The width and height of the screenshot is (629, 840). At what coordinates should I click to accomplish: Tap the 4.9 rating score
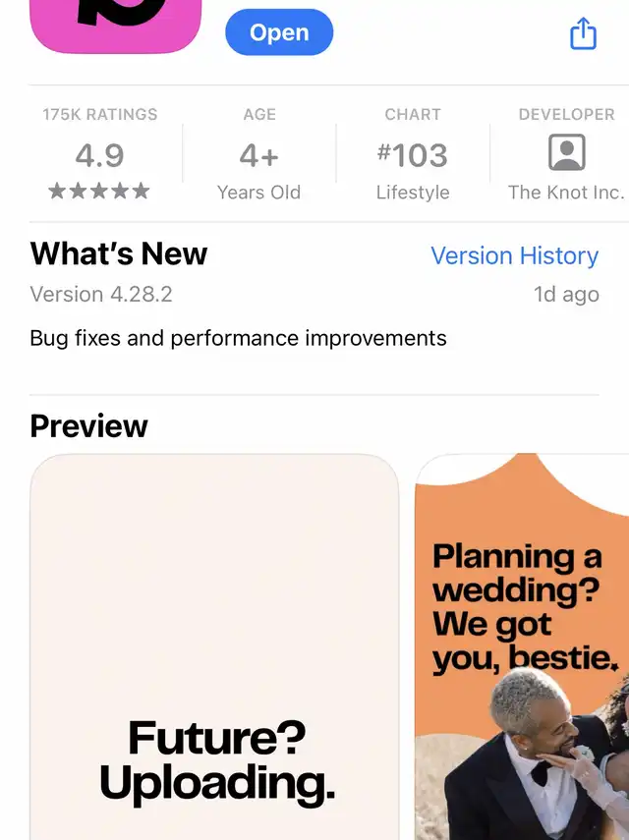click(99, 155)
